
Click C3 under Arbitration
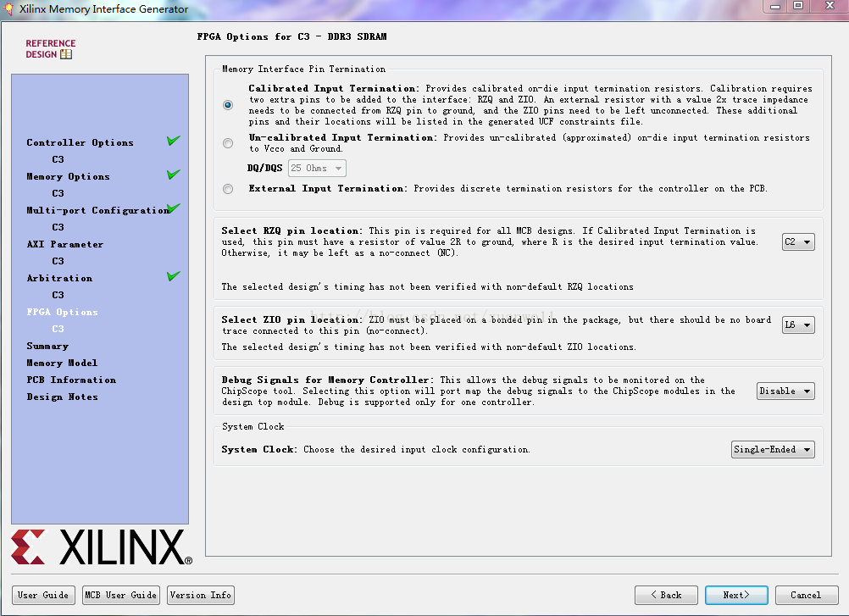point(58,295)
